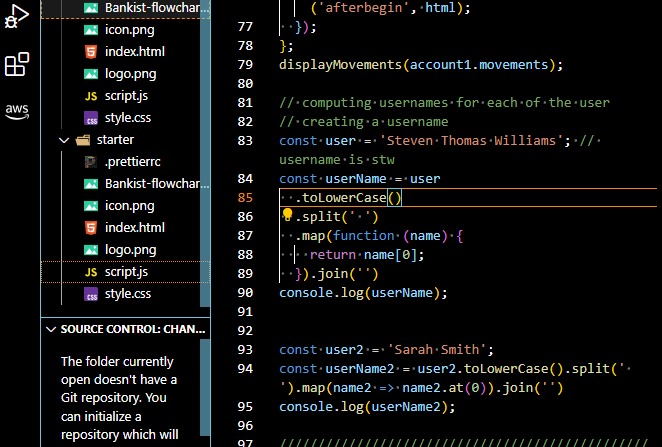Click the 'folder currently open' Git message
662x447 pixels.
(x=119, y=398)
